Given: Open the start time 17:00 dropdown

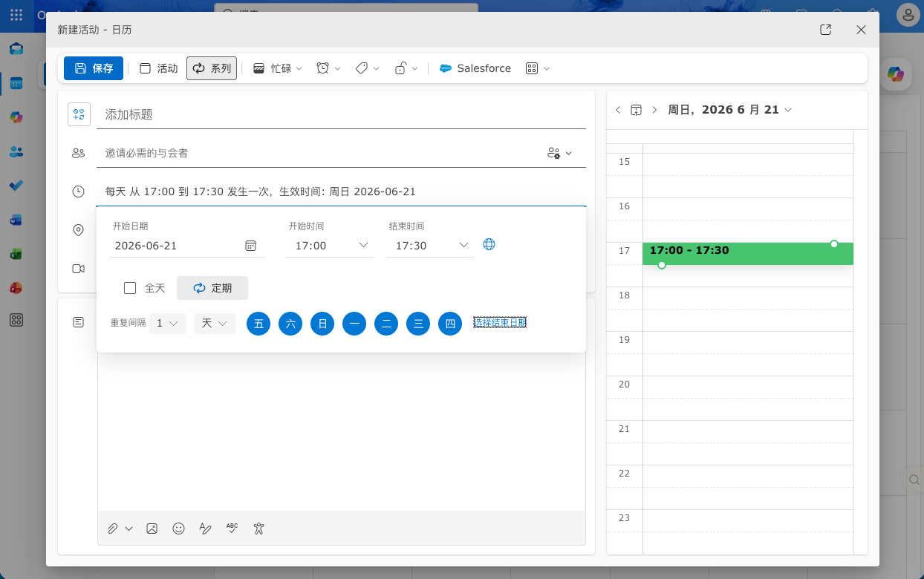Looking at the screenshot, I should tap(330, 246).
